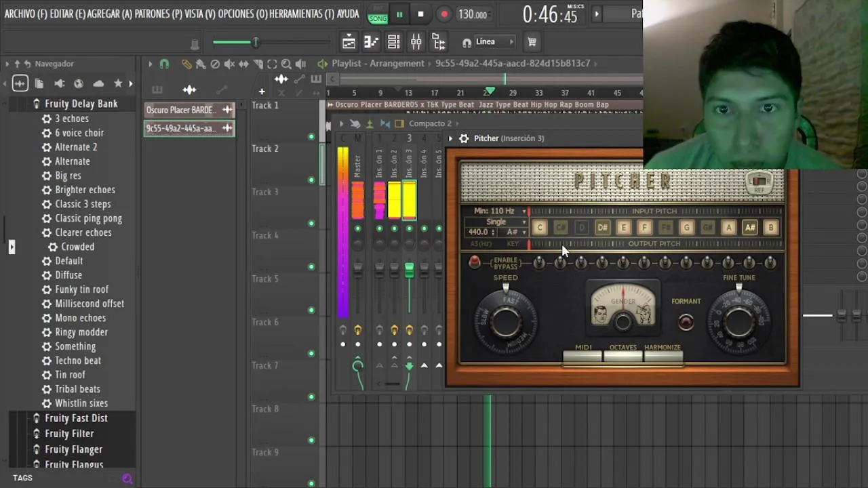The image size is (868, 488).
Task: Open the AGREGAR (A) menu
Action: click(110, 14)
